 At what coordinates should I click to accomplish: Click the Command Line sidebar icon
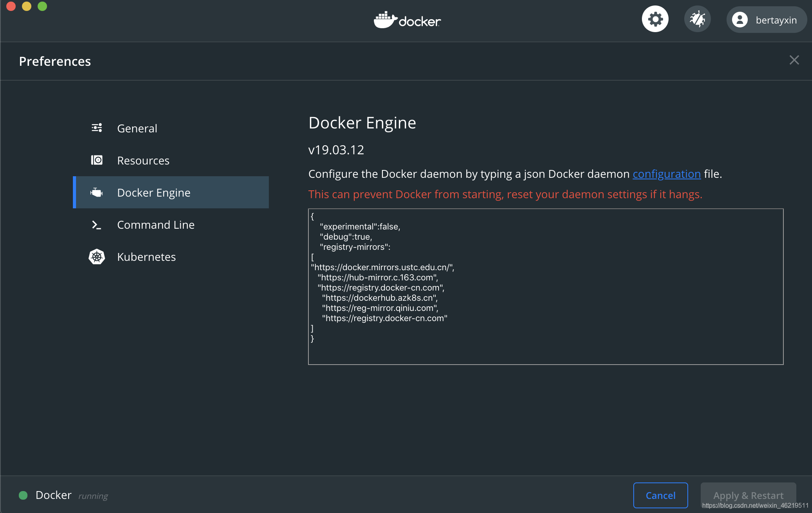coord(96,225)
